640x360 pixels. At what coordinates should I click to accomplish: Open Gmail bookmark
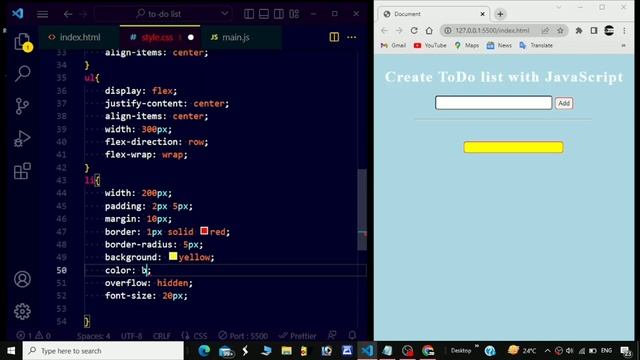coord(393,45)
